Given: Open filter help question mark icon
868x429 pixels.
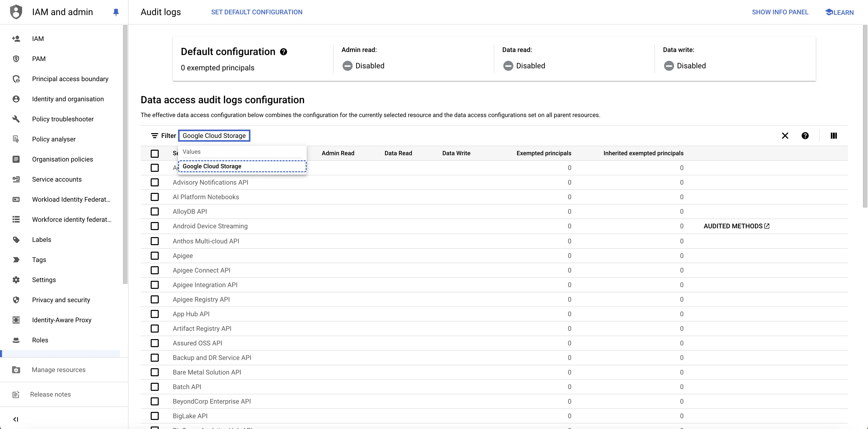Looking at the screenshot, I should pos(805,135).
